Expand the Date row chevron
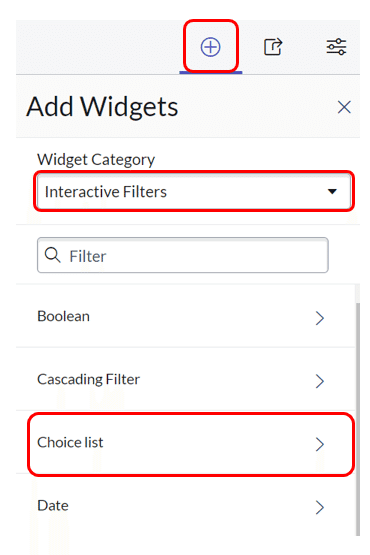Image resolution: width=370 pixels, height=555 pixels. click(x=319, y=507)
